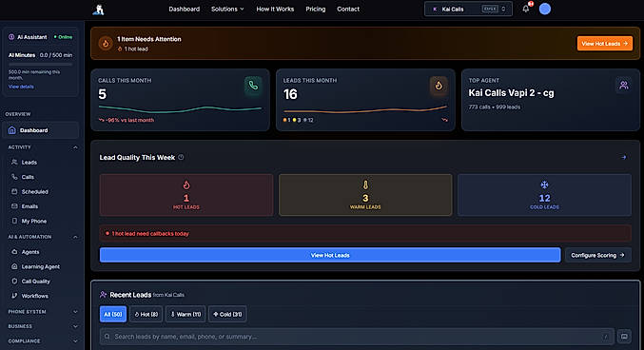Click the Cold Leads card
644x350 pixels.
(544, 195)
